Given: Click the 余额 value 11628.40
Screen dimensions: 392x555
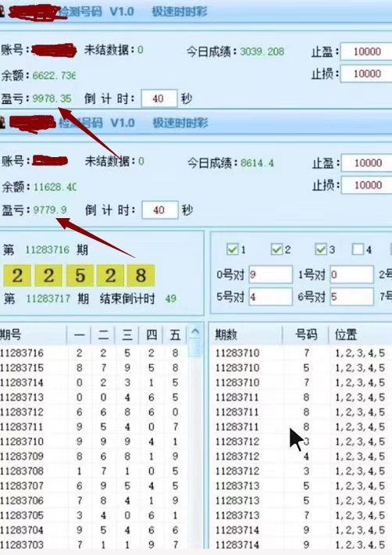Looking at the screenshot, I should 55,187.
